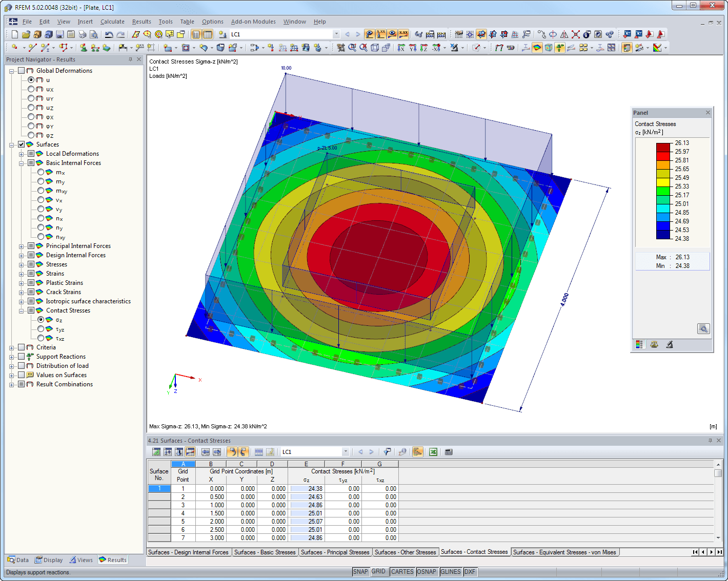Expand the Result Combinations node
Viewport: 728px width, 581px height.
click(12, 384)
